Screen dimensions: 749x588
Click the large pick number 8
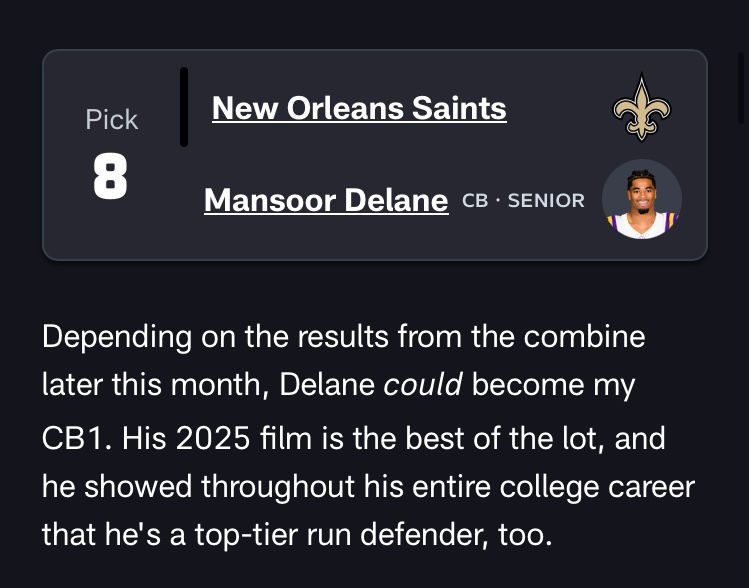(x=110, y=177)
